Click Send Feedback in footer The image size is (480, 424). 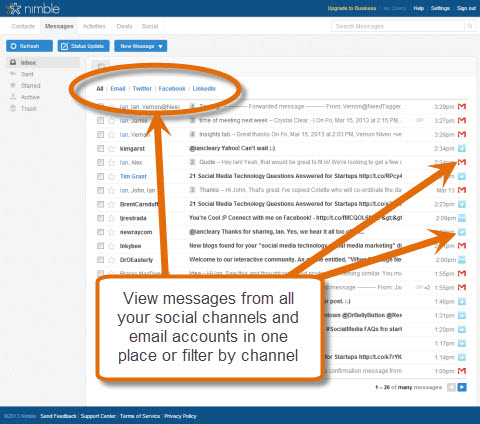click(x=58, y=416)
